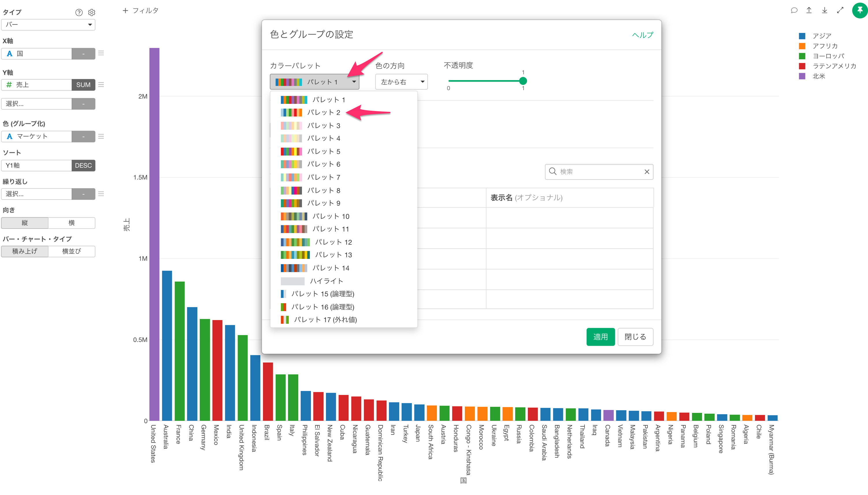Open the chart type help icon
The image size is (868, 495).
[x=79, y=13]
